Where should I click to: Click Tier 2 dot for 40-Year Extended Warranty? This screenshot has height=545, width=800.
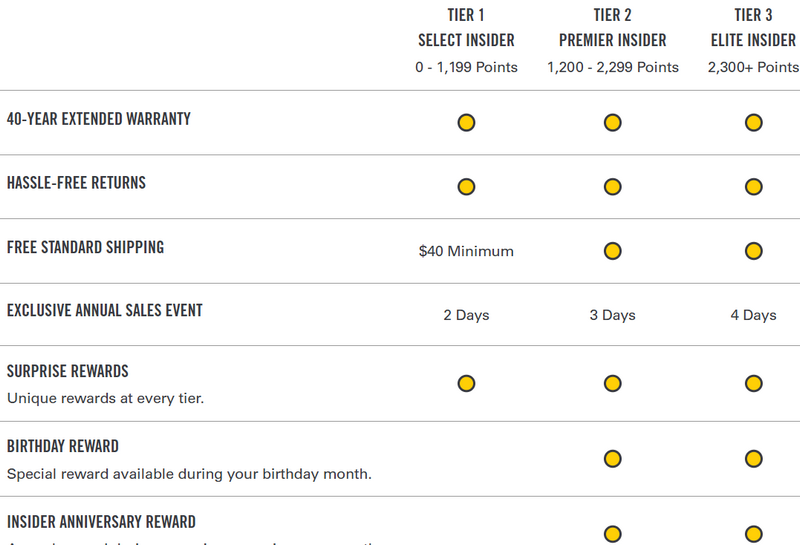(x=613, y=123)
